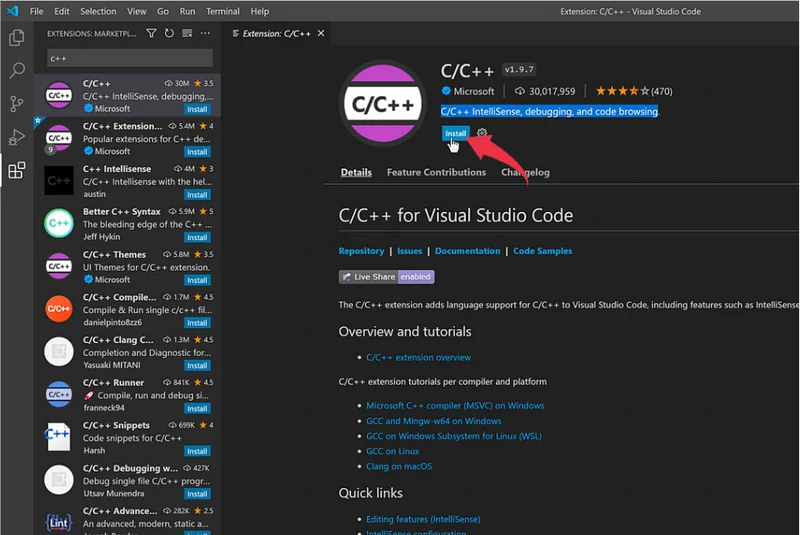Image resolution: width=800 pixels, height=535 pixels.
Task: Install C/C++ Runner from the list
Action: (x=197, y=408)
